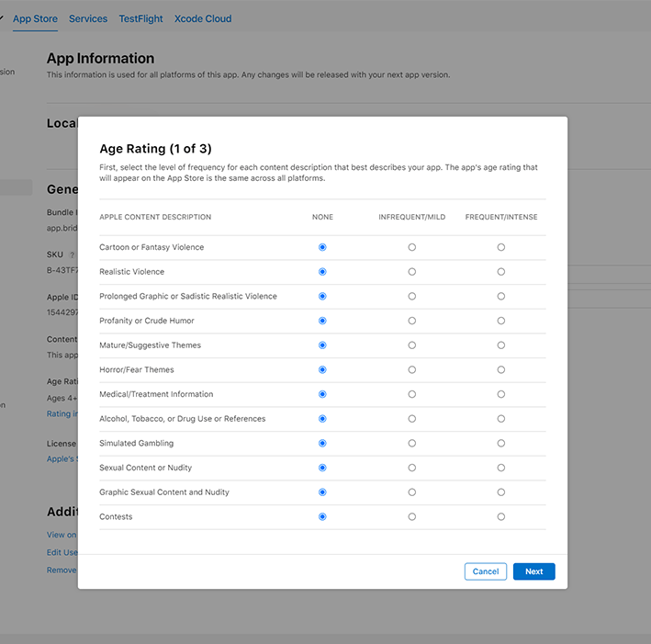This screenshot has height=644, width=651.
Task: Click the Infrequent/Mild column header
Action: 412,217
